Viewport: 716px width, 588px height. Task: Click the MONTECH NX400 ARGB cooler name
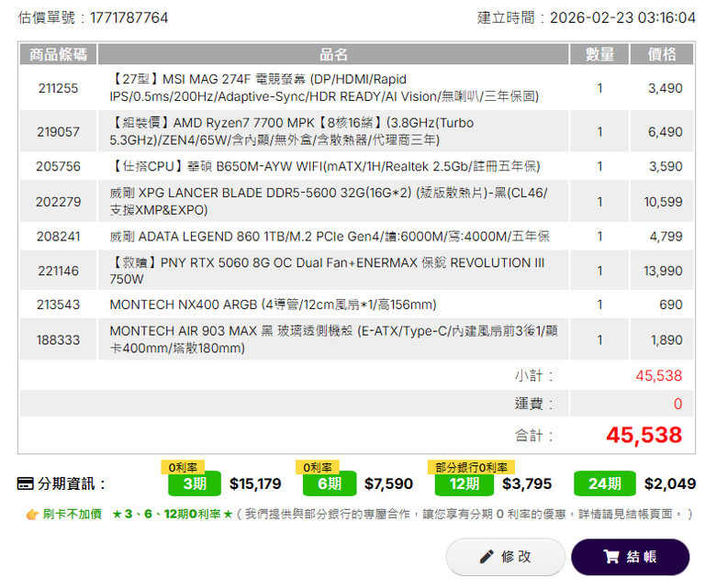(273, 305)
